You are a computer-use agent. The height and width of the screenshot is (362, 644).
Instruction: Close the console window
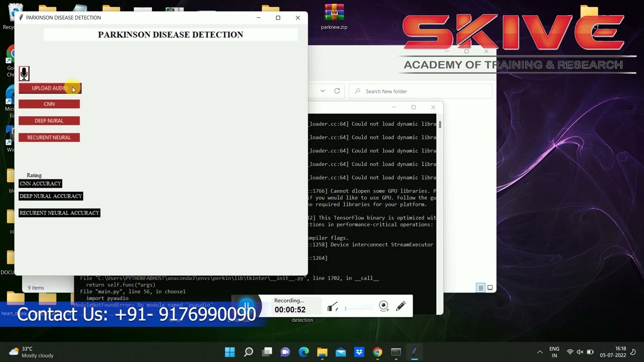(433, 107)
